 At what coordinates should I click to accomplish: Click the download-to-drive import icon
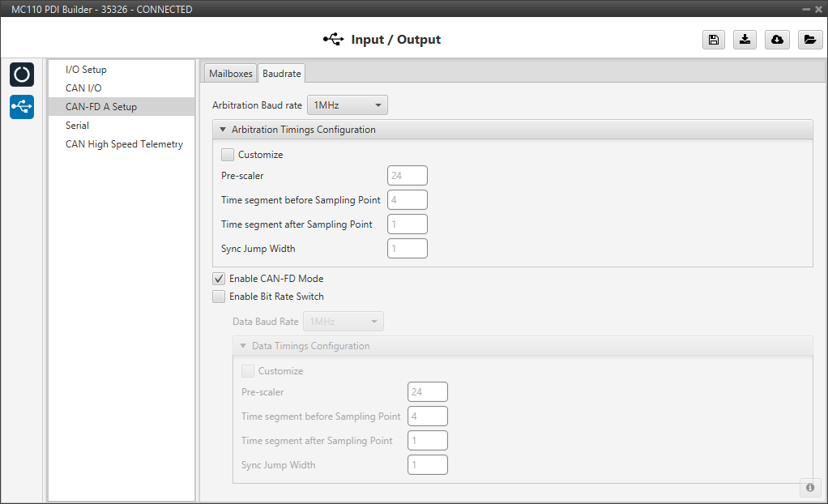click(745, 40)
